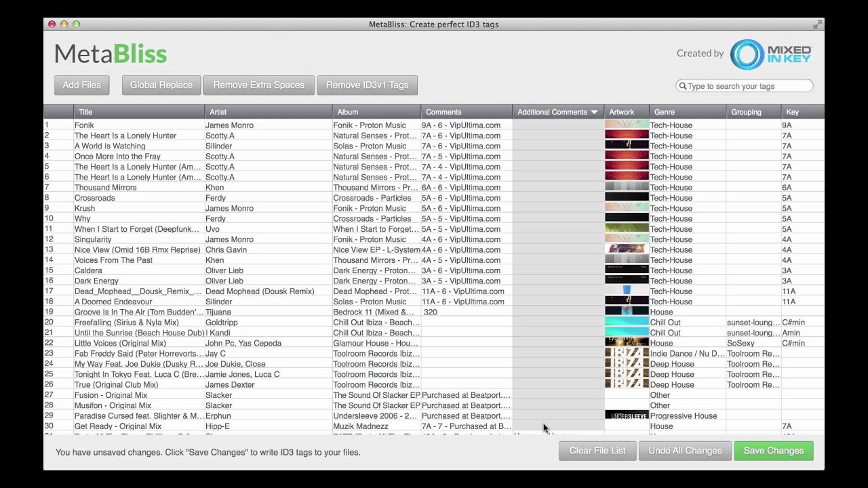Select title 'Voices From The Past'
Image resolution: width=868 pixels, height=488 pixels.
tap(113, 260)
